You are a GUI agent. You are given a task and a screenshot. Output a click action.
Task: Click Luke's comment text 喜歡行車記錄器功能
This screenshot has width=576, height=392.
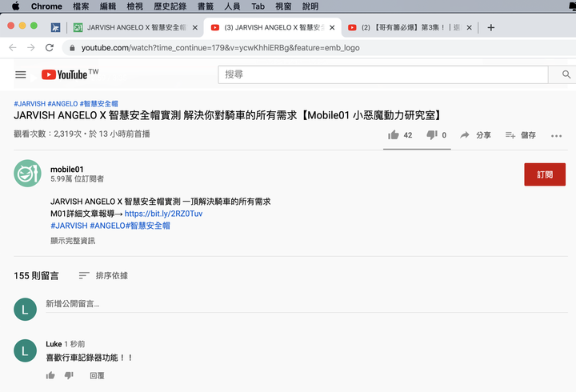coord(89,358)
